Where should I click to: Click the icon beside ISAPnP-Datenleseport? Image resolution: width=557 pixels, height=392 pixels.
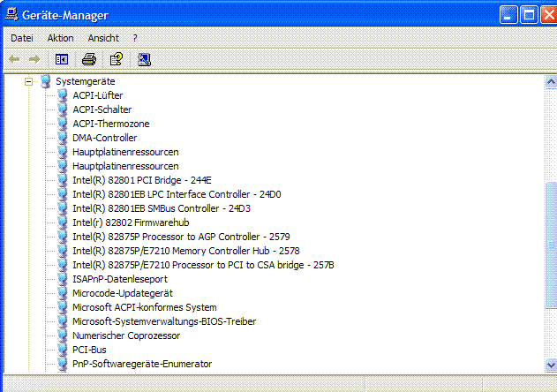(63, 279)
